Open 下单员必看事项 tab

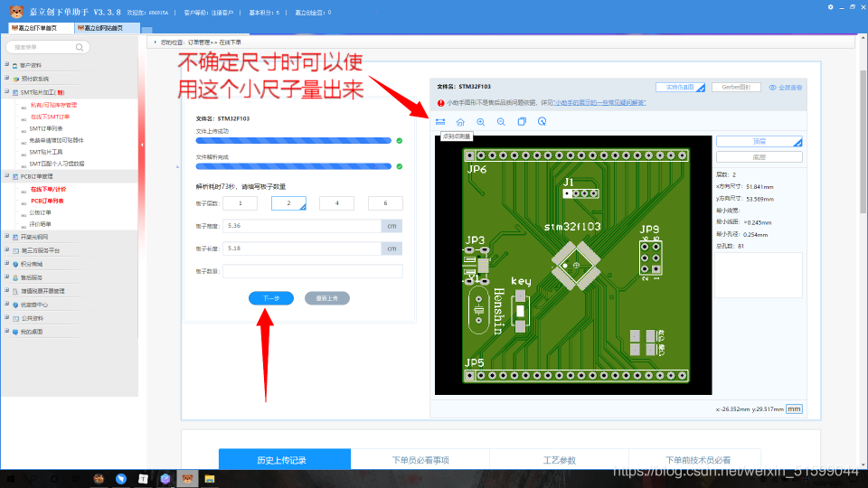click(x=420, y=460)
